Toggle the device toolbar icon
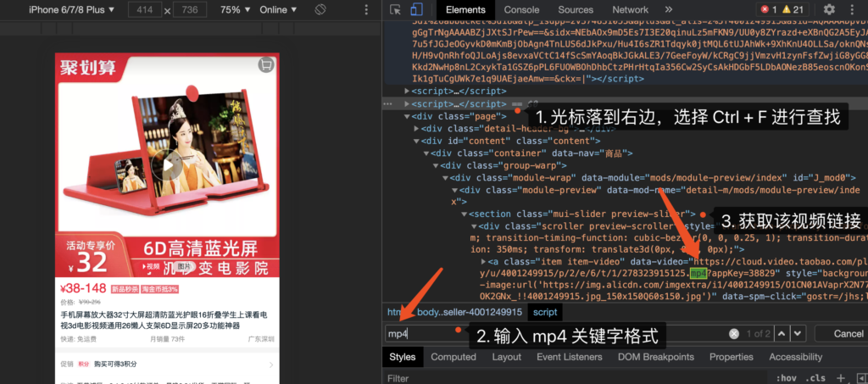Viewport: 868px width, 384px height. (x=416, y=9)
